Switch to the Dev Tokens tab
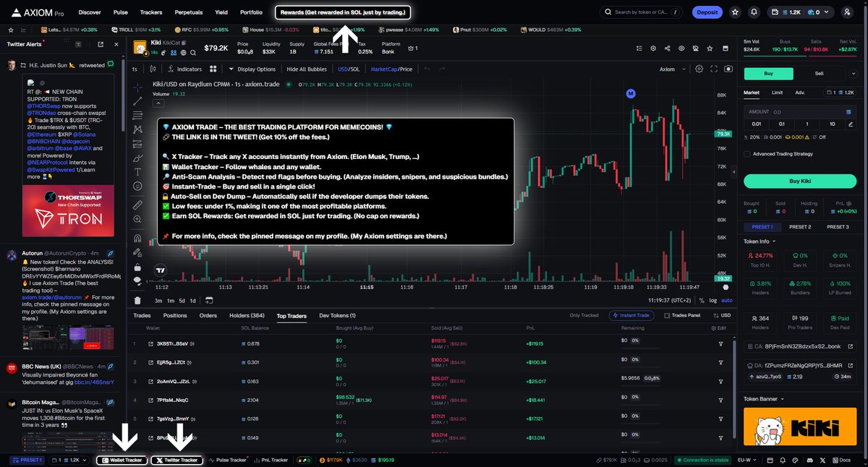The height and width of the screenshot is (467, 868). pos(337,315)
